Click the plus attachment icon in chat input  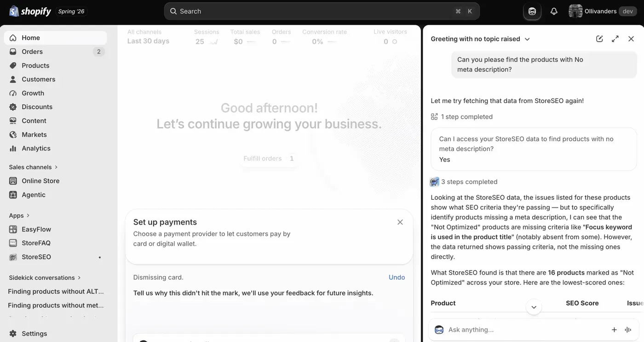click(614, 330)
